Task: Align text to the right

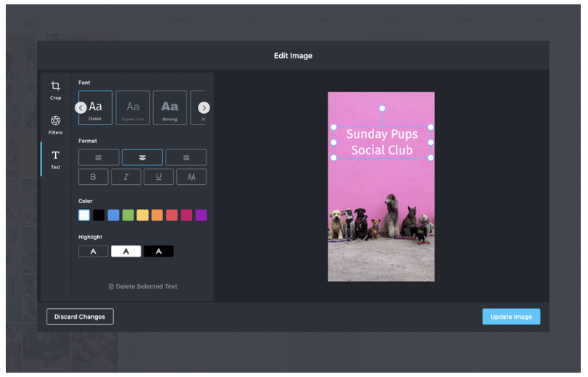Action: pos(186,157)
